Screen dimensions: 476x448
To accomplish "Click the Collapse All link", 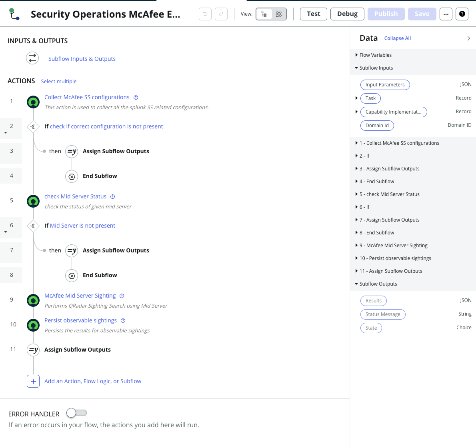I will (x=397, y=38).
